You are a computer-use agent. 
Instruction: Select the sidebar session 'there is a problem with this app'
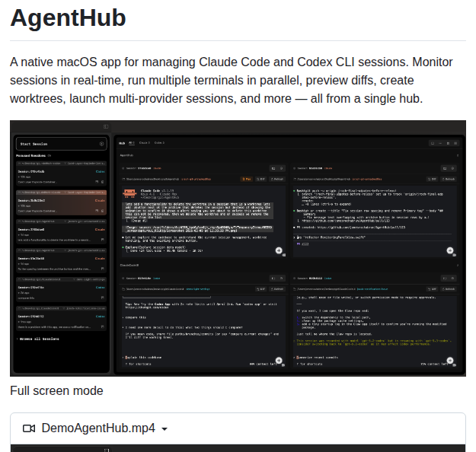62,318
